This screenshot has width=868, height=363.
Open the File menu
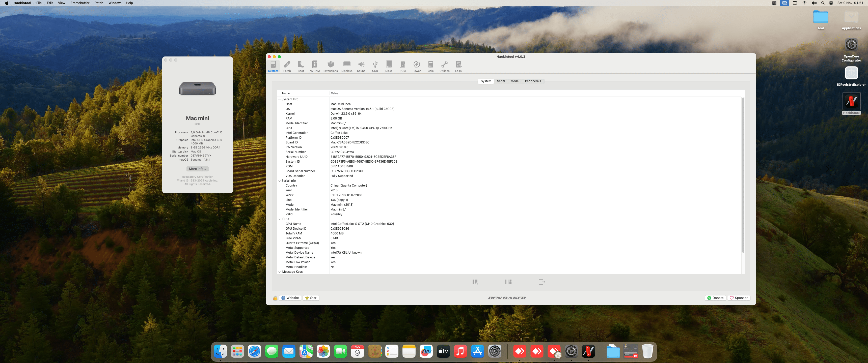coord(39,3)
